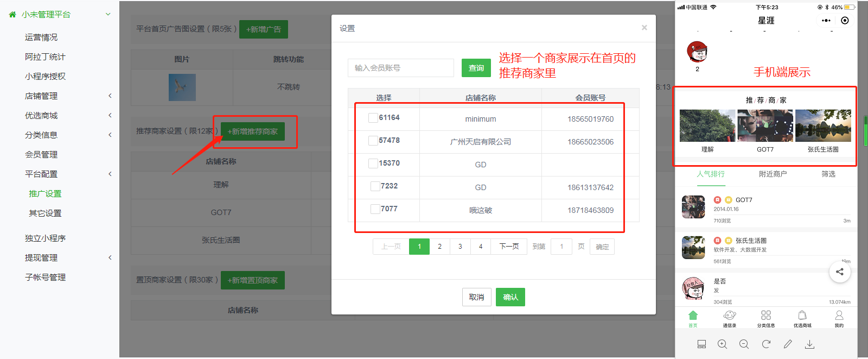This screenshot has width=868, height=359.
Task: Click the 输入会员账号 input field
Action: (400, 68)
